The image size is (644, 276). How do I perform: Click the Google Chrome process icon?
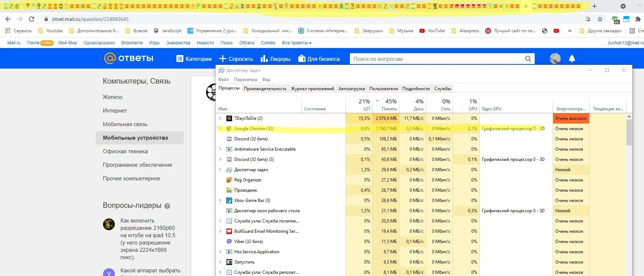[x=229, y=129]
